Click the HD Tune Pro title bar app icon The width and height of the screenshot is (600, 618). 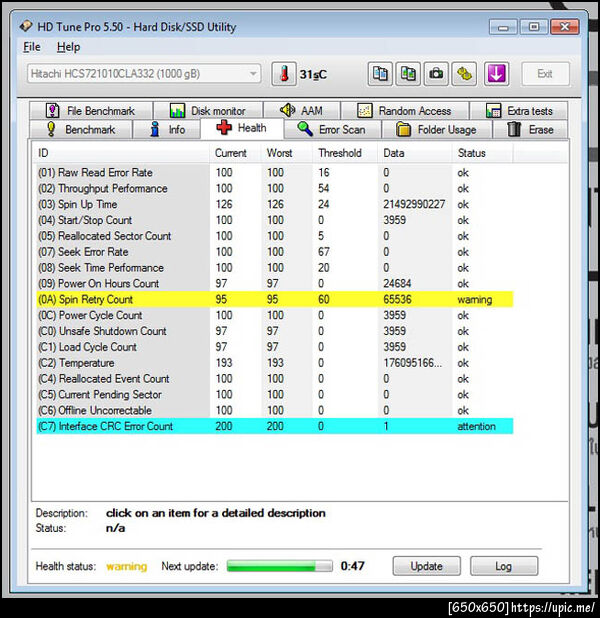click(x=26, y=26)
